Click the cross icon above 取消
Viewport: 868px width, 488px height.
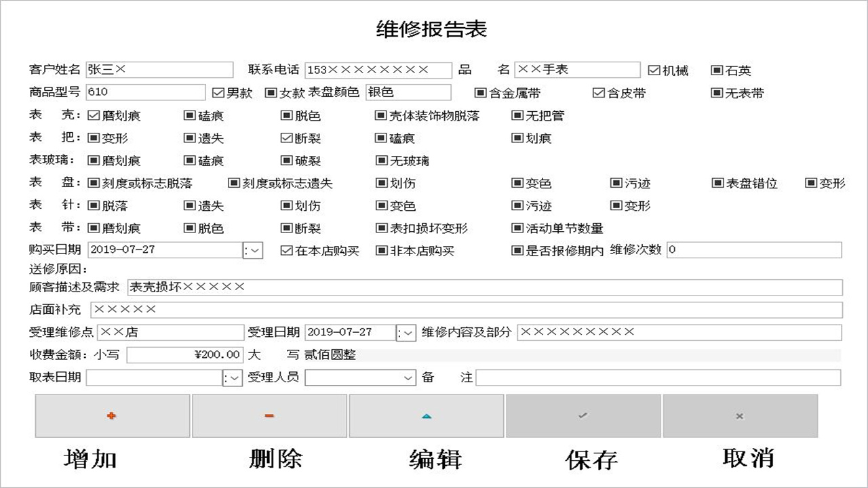tap(741, 415)
